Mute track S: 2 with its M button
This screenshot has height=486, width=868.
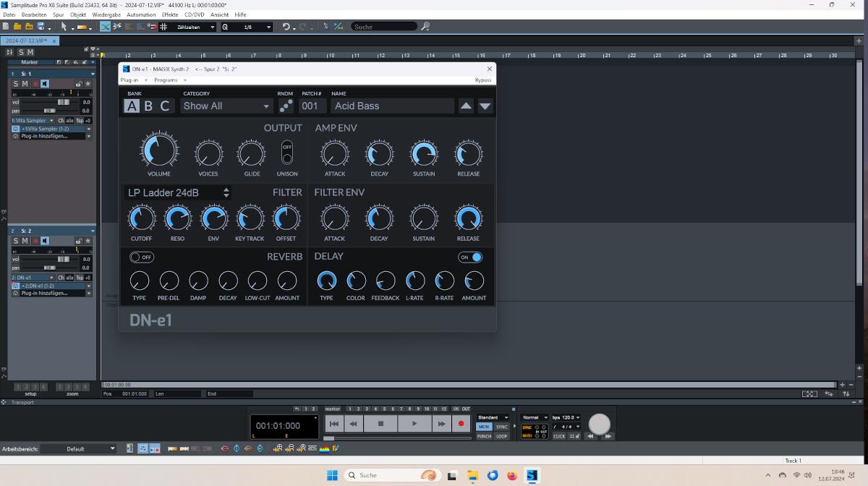point(25,241)
